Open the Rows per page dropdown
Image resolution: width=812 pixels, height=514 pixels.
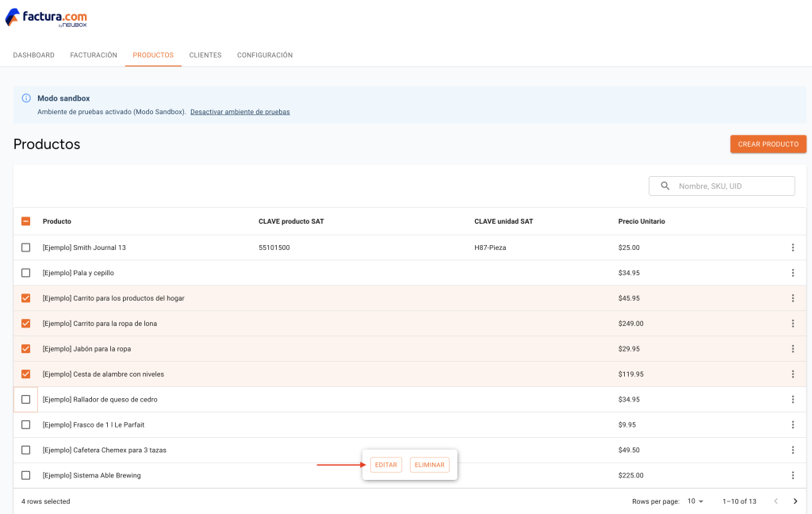(695, 501)
